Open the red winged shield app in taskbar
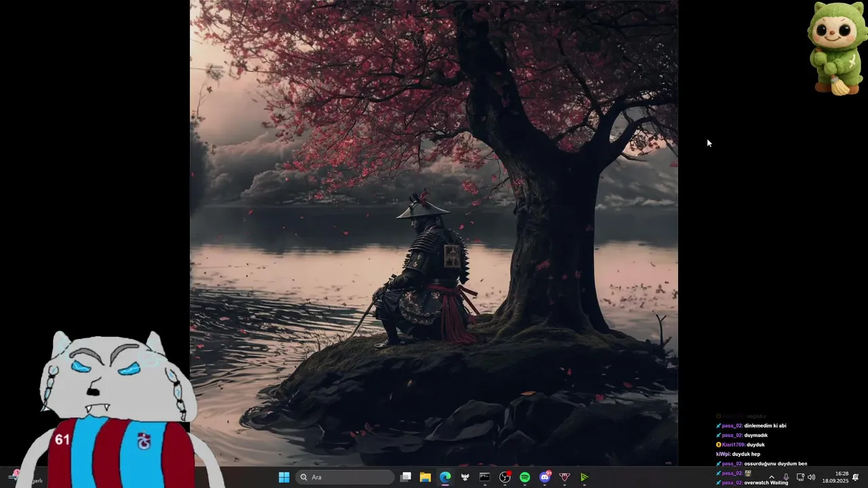 coord(564,477)
